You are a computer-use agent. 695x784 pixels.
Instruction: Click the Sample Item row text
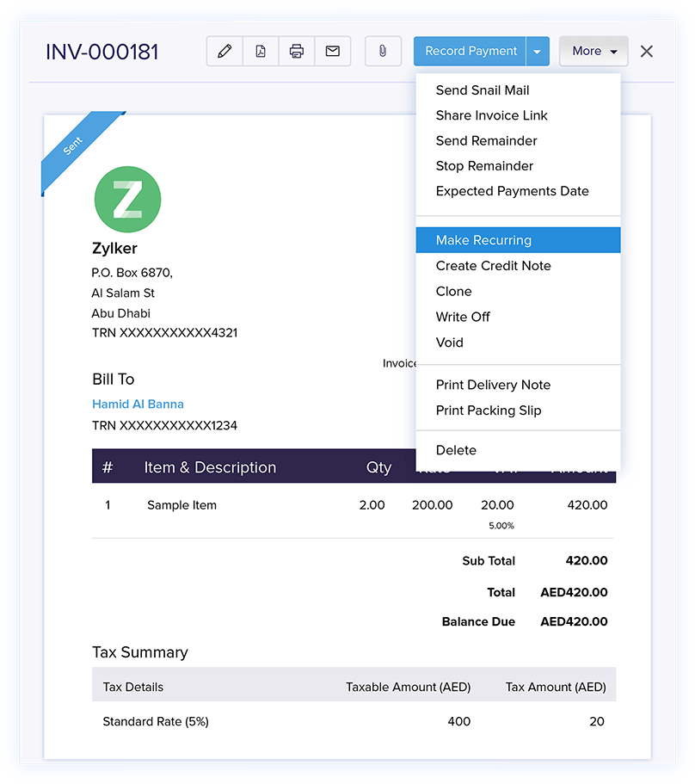pos(181,505)
